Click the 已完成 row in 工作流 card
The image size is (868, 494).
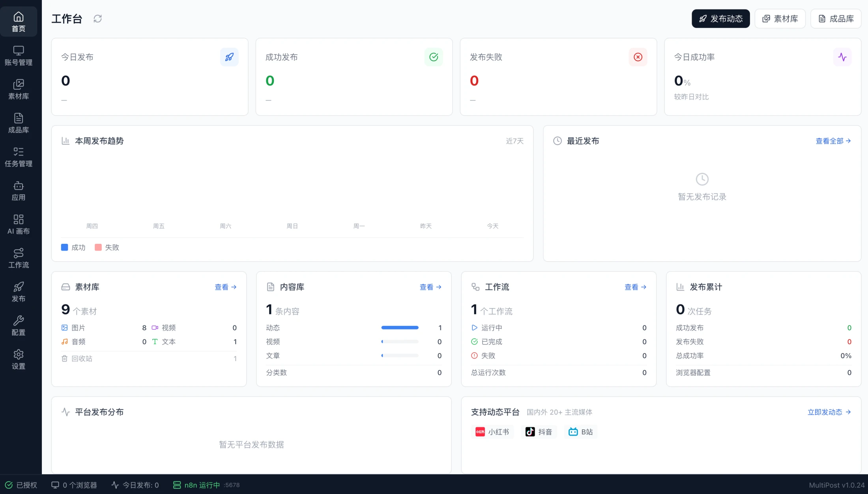[559, 342]
